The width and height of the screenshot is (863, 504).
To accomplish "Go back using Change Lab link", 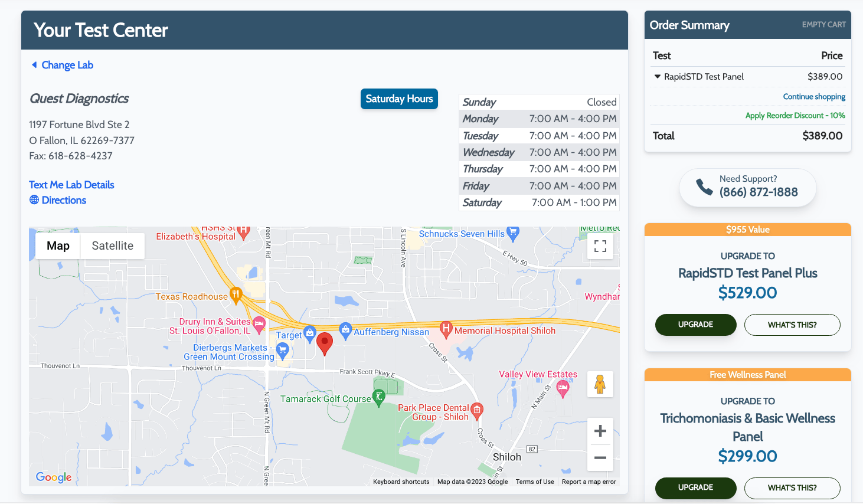I will [63, 65].
